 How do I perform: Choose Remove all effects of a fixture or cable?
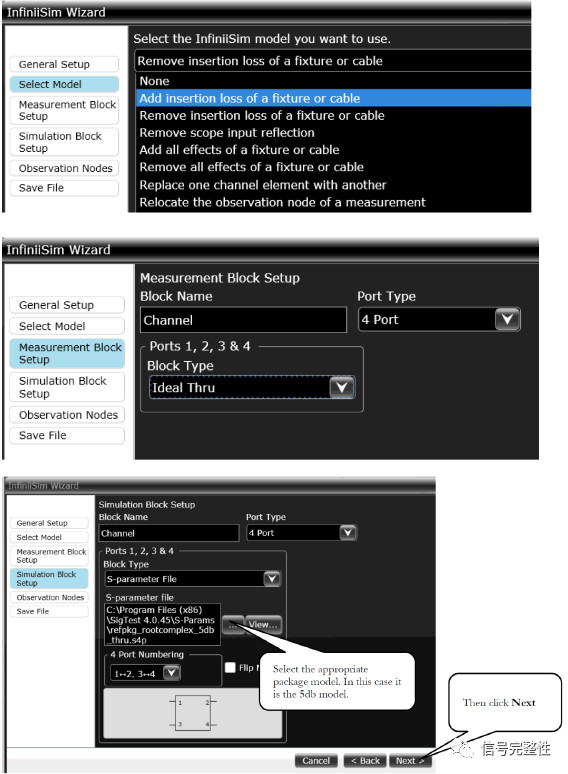(x=334, y=167)
